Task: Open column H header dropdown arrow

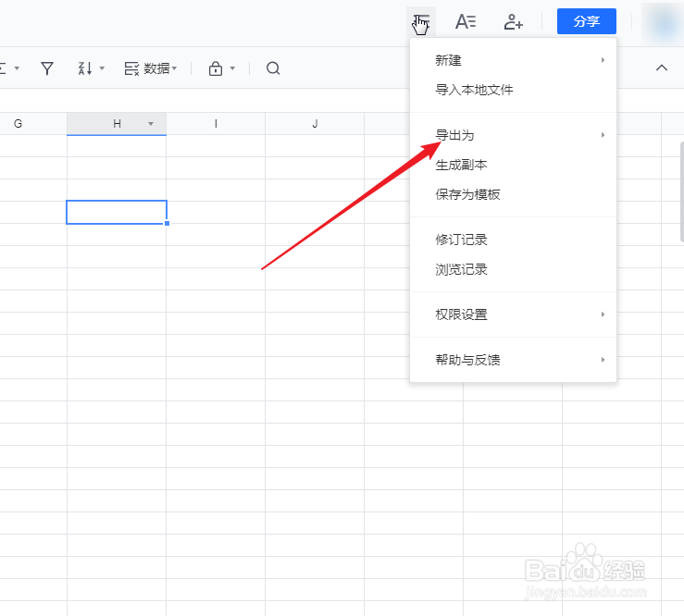Action: click(x=151, y=124)
